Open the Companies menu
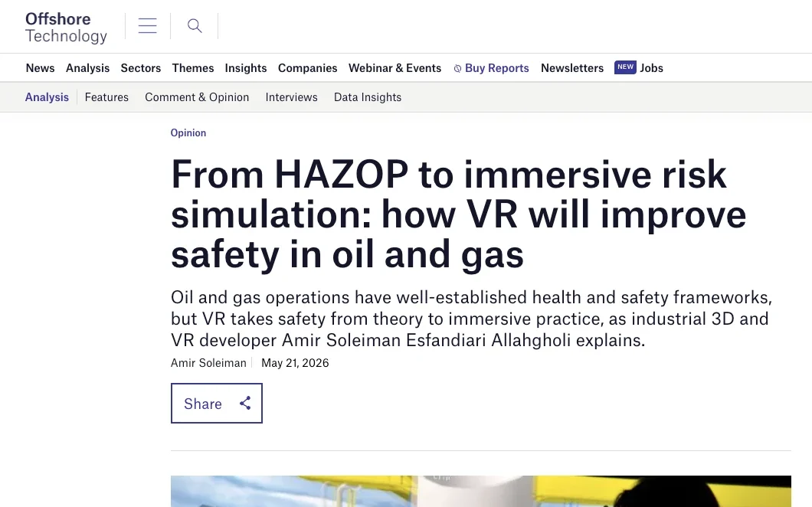 (308, 68)
